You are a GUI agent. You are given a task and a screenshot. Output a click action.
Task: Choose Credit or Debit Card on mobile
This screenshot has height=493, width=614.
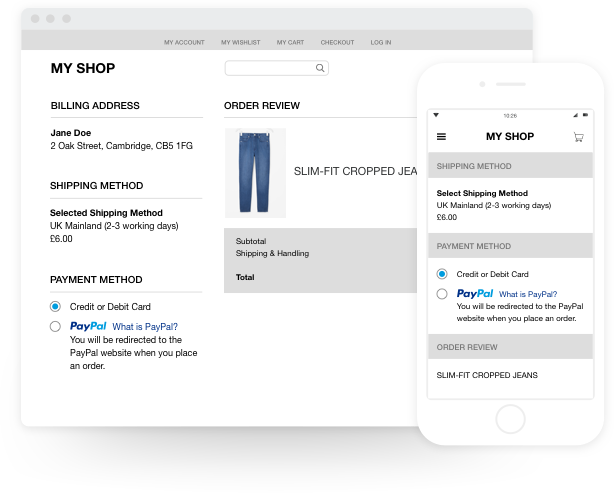coord(442,274)
